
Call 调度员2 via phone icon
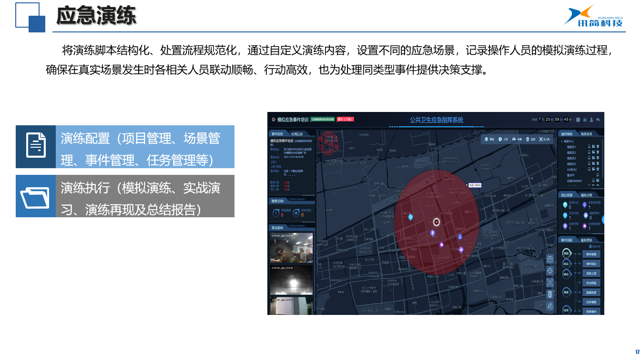pos(589,152)
